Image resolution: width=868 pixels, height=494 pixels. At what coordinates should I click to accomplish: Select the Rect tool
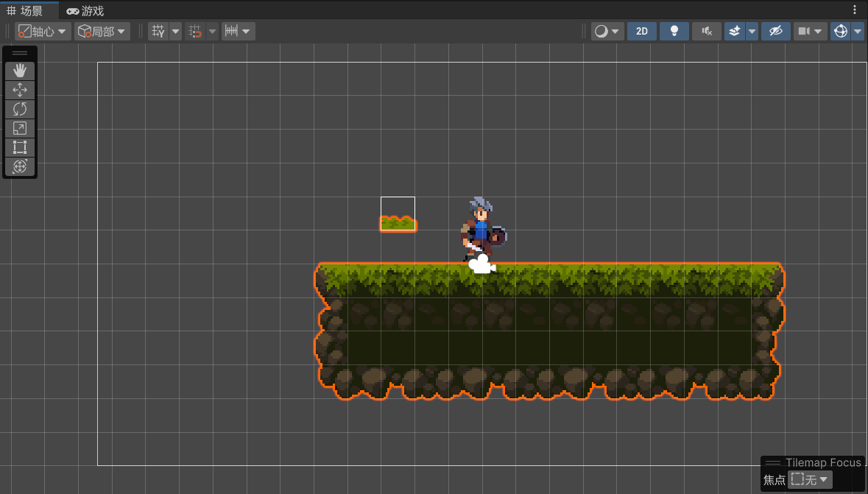[x=20, y=147]
